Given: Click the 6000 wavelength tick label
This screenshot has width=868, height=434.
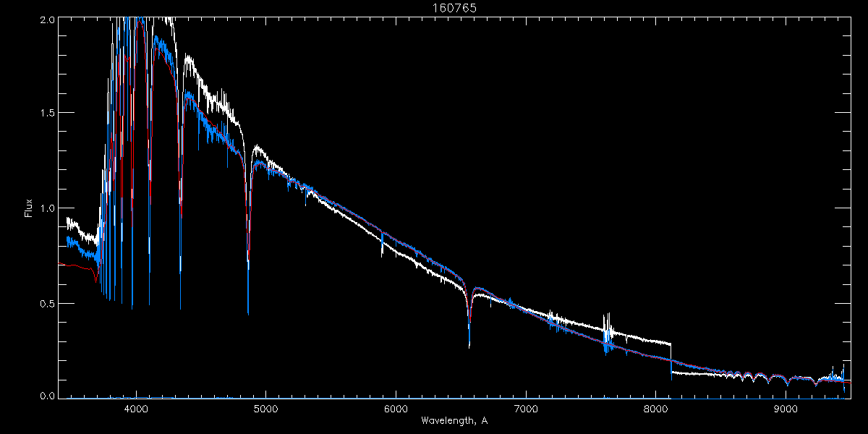Looking at the screenshot, I should coord(396,408).
